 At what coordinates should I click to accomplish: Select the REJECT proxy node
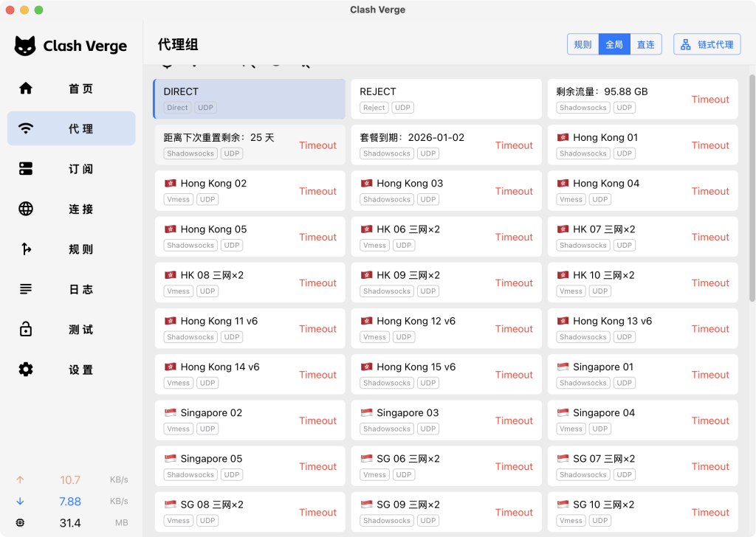tap(446, 98)
